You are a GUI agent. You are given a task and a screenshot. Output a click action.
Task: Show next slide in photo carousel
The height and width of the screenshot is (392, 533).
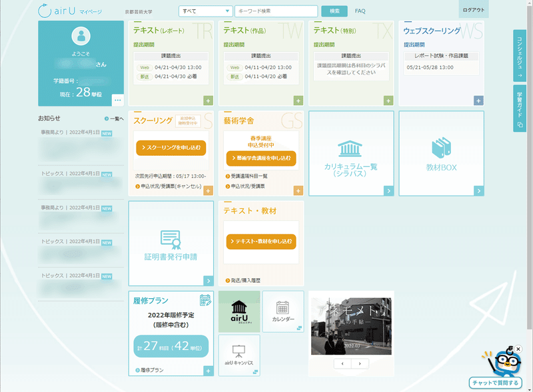coord(360,363)
